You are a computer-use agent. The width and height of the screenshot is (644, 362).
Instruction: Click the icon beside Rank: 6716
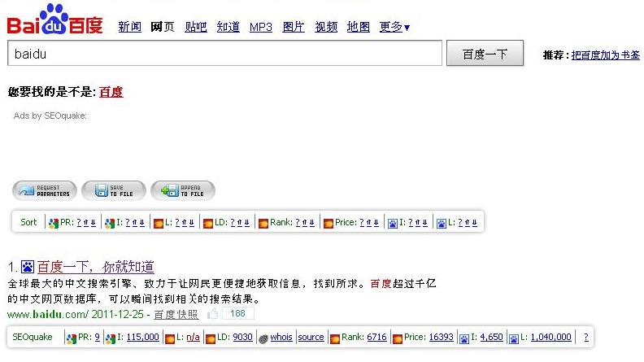click(335, 338)
